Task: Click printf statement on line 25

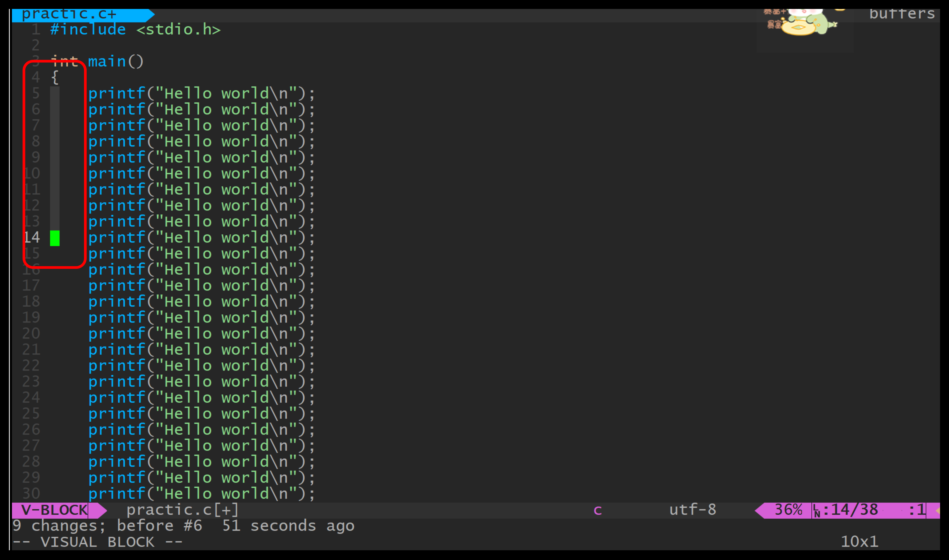Action: (202, 414)
